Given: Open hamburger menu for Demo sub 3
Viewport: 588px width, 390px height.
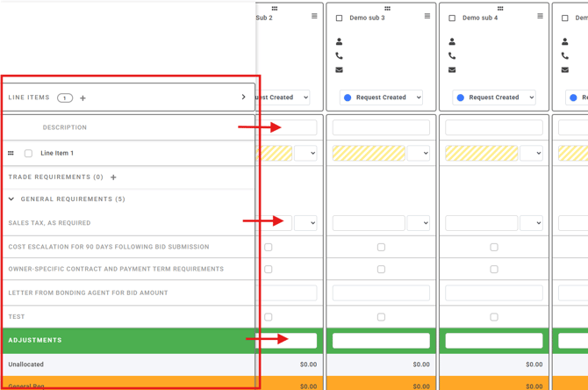Looking at the screenshot, I should tap(427, 17).
